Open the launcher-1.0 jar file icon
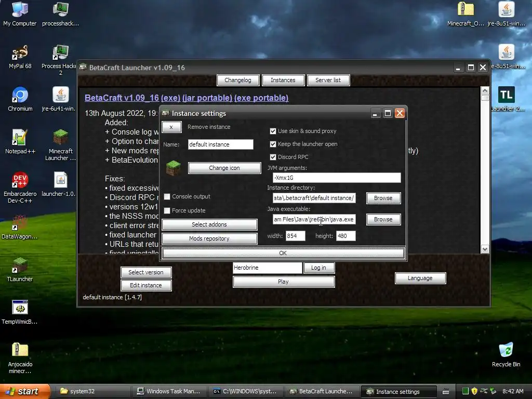The height and width of the screenshot is (399, 532). click(60, 184)
